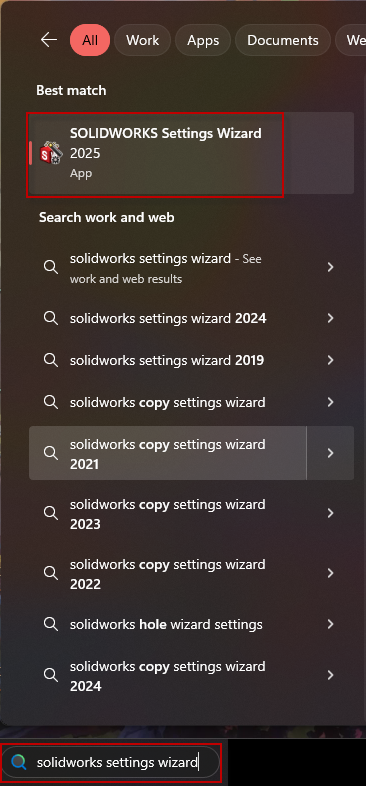Switch to the Work filter tab

coord(142,40)
